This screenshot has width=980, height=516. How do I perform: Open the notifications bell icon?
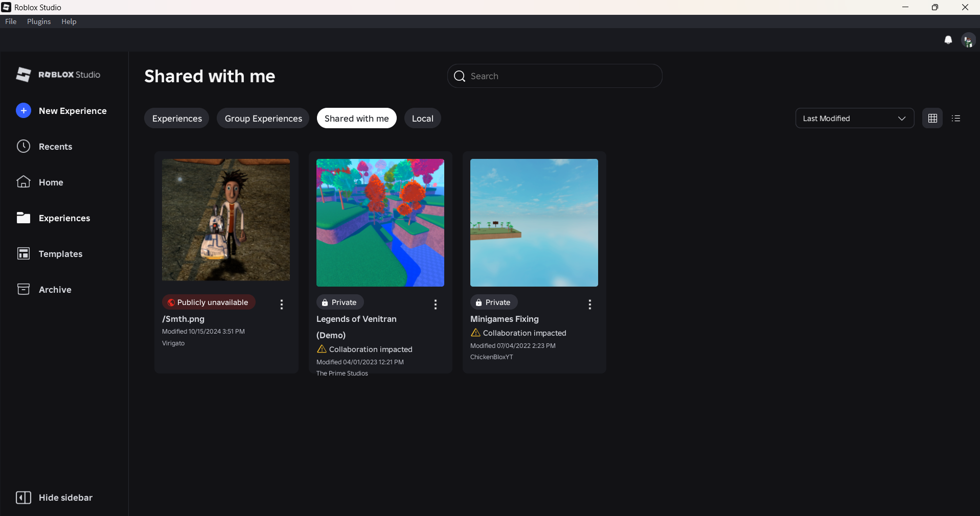coord(948,40)
